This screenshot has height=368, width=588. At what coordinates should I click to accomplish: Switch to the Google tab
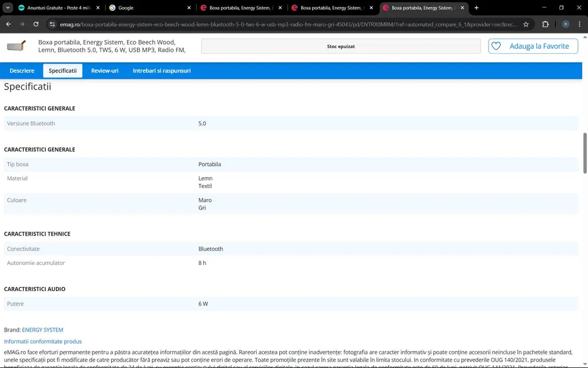point(147,8)
